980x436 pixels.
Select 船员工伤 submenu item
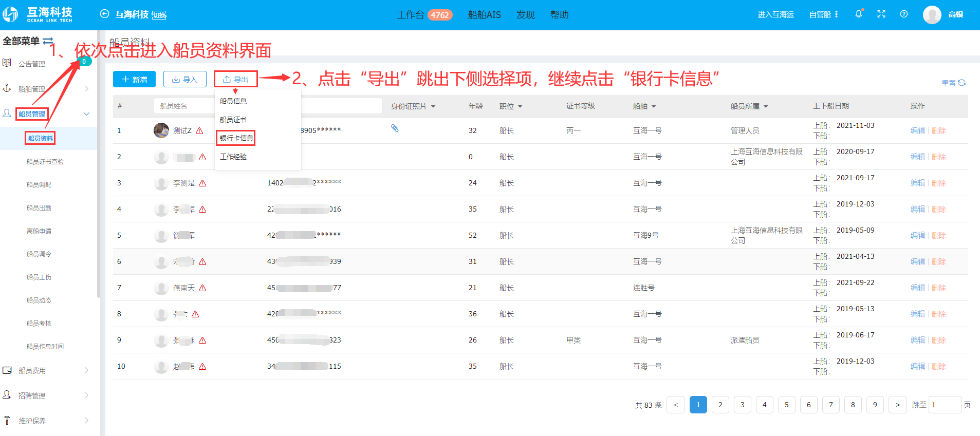coord(39,277)
